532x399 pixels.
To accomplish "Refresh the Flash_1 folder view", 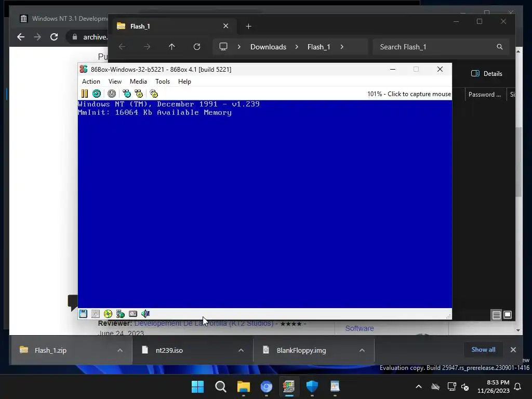I will point(197,47).
